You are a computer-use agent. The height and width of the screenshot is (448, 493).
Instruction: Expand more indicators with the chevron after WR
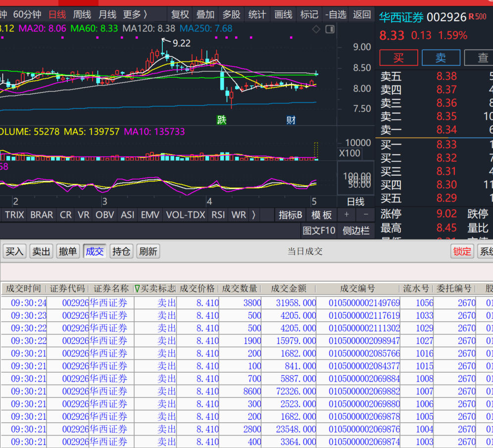(254, 215)
